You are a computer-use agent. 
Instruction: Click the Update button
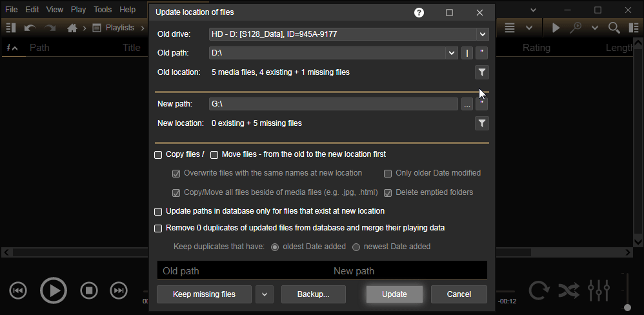pos(394,294)
